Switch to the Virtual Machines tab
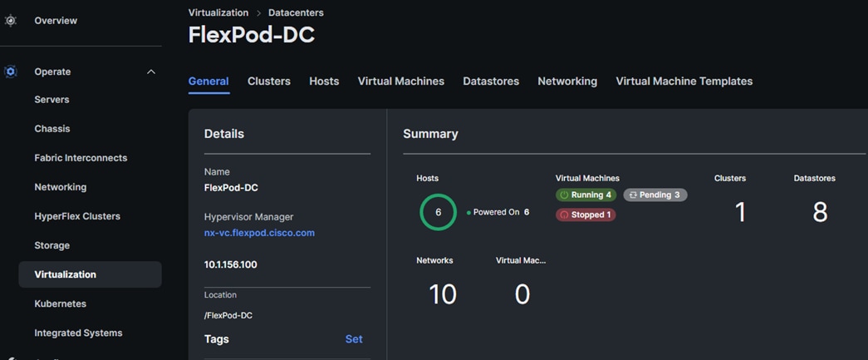Image resolution: width=868 pixels, height=360 pixels. (401, 81)
